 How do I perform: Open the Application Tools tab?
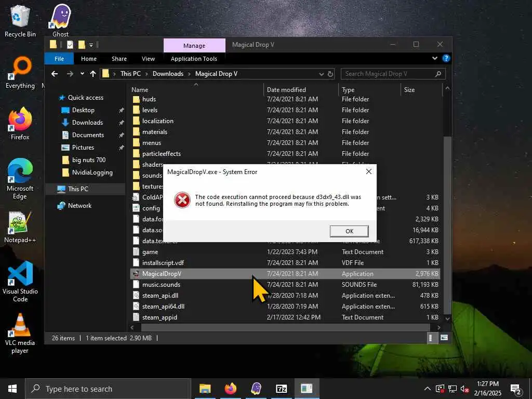194,59
